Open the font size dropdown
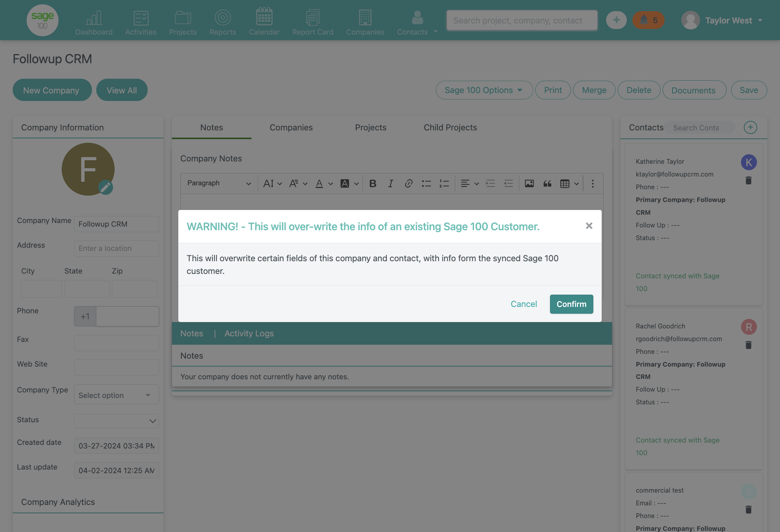780x532 pixels. point(273,183)
